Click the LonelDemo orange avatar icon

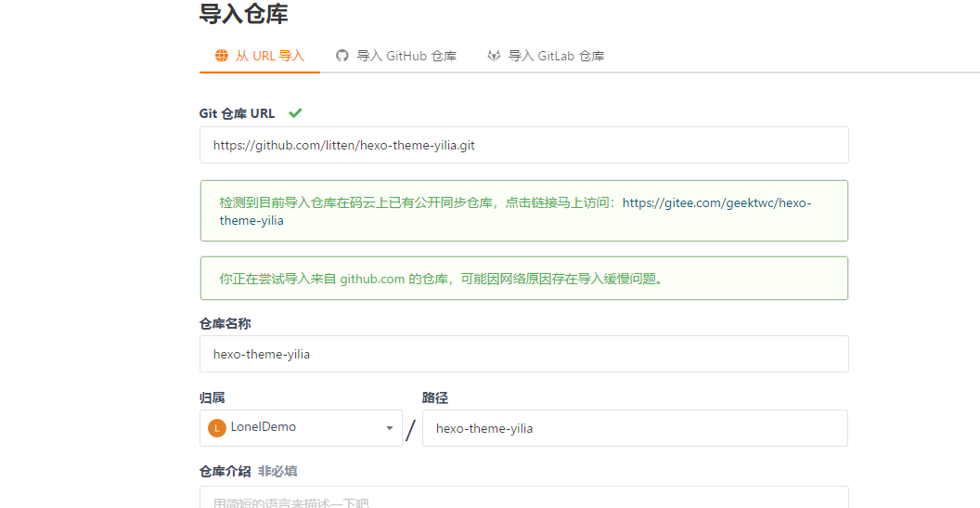pyautogui.click(x=217, y=428)
